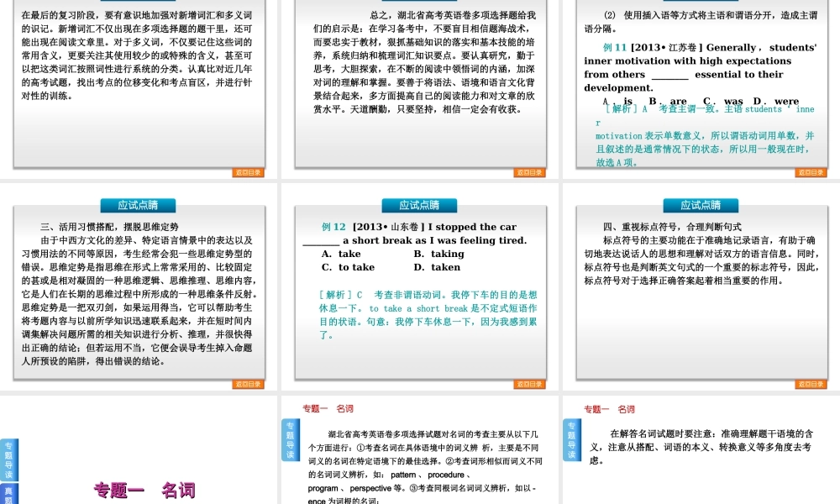This screenshot has height=504, width=840.
Task: Click 返回目录 on the 例 12 山东卷 slide
Action: (x=529, y=384)
